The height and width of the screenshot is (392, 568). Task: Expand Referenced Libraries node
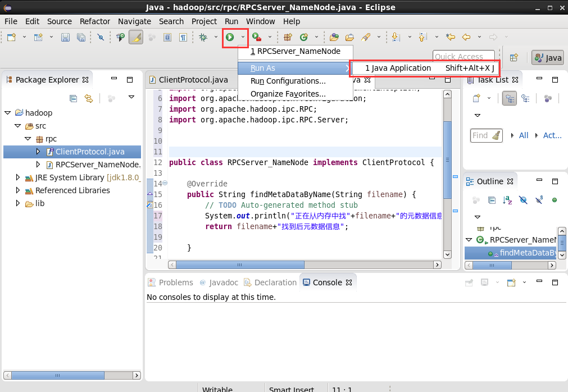pos(18,190)
